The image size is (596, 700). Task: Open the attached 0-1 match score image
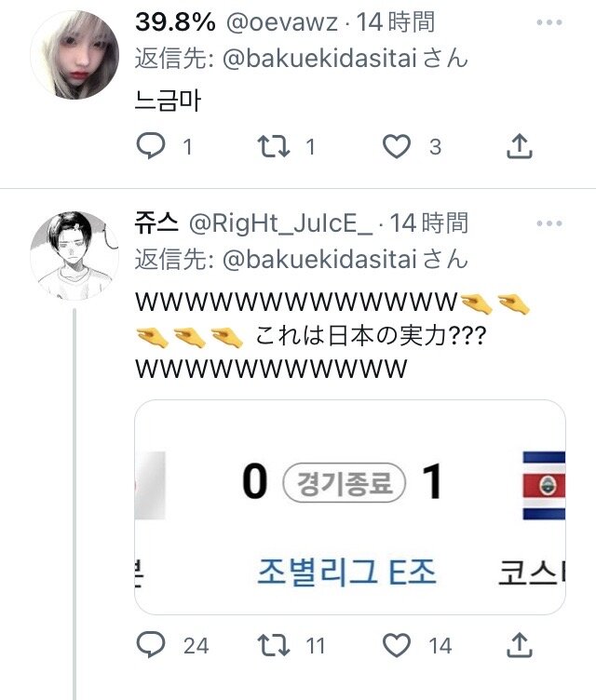coord(350,507)
